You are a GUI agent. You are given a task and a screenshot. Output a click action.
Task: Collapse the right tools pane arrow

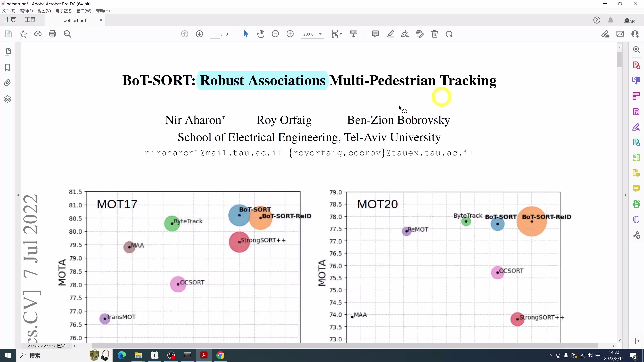(625, 195)
